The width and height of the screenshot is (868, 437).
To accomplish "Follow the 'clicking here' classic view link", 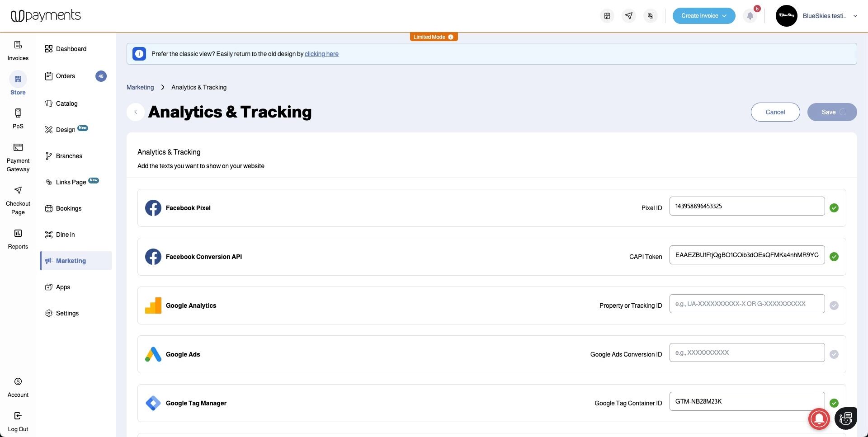I will pos(321,54).
